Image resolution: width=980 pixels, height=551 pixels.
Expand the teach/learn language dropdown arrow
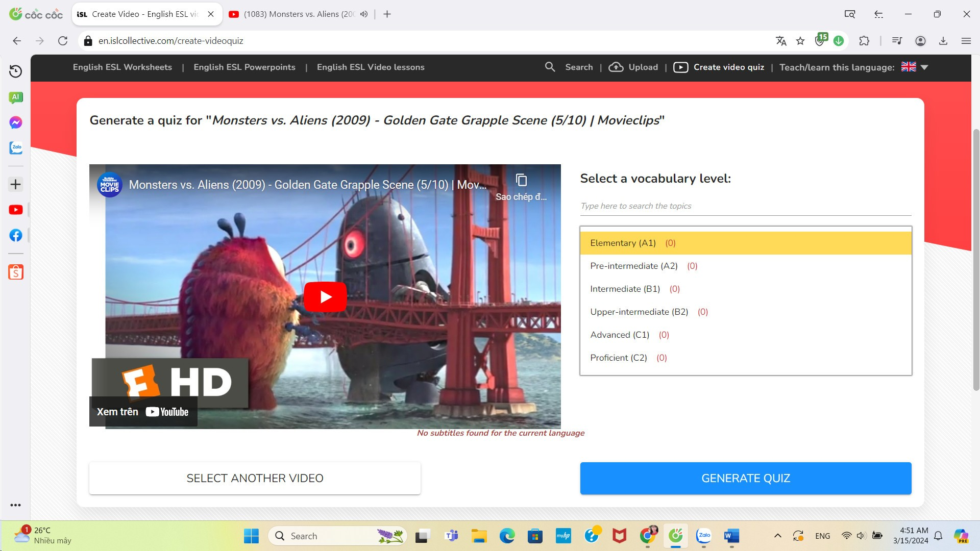coord(924,67)
